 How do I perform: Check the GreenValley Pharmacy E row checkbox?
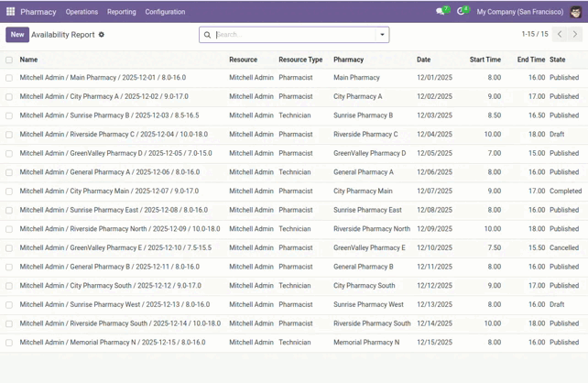coord(9,248)
